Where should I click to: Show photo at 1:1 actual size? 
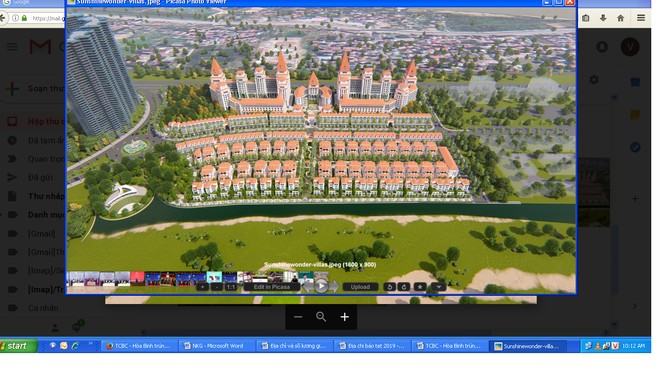point(231,287)
